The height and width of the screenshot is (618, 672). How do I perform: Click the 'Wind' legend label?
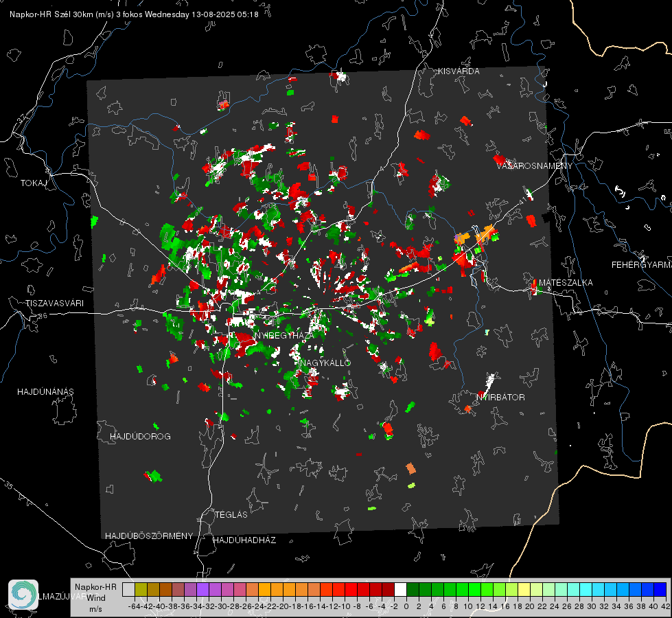coord(96,598)
